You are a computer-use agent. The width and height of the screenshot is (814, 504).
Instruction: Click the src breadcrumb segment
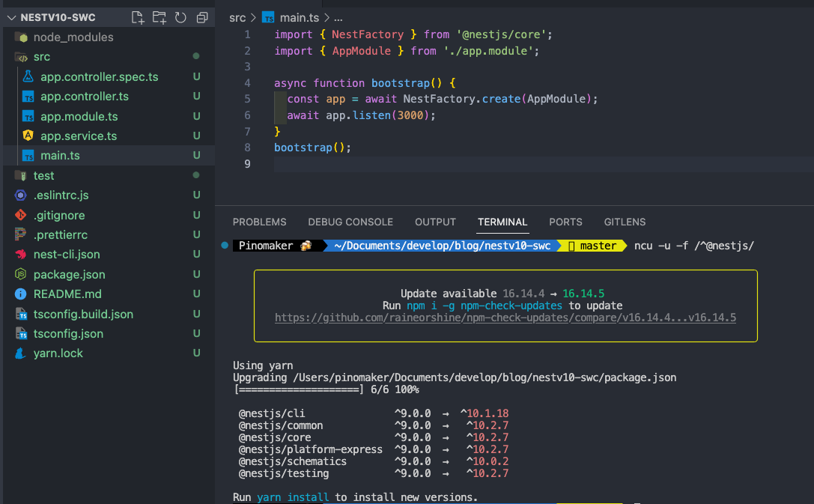237,18
